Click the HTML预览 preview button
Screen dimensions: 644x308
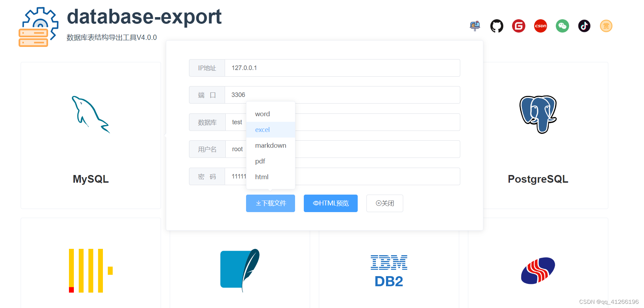pyautogui.click(x=331, y=203)
